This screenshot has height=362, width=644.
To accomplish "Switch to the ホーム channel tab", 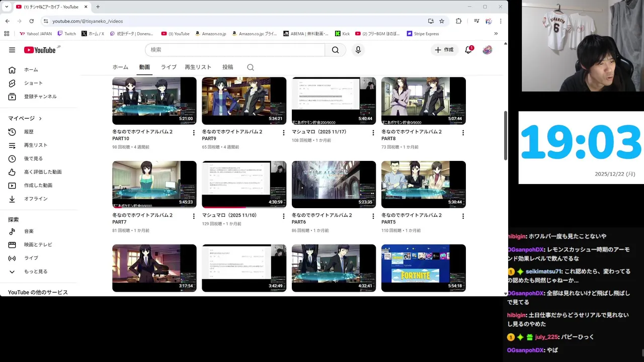I will (120, 67).
